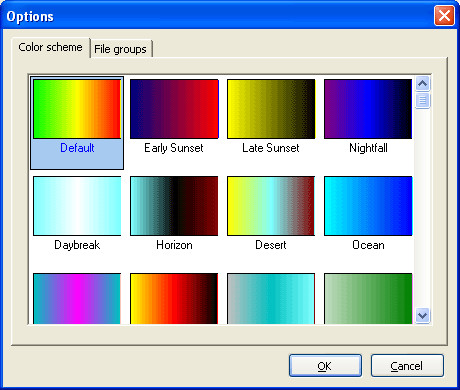
Task: Click the 'Default' label text
Action: 77,148
